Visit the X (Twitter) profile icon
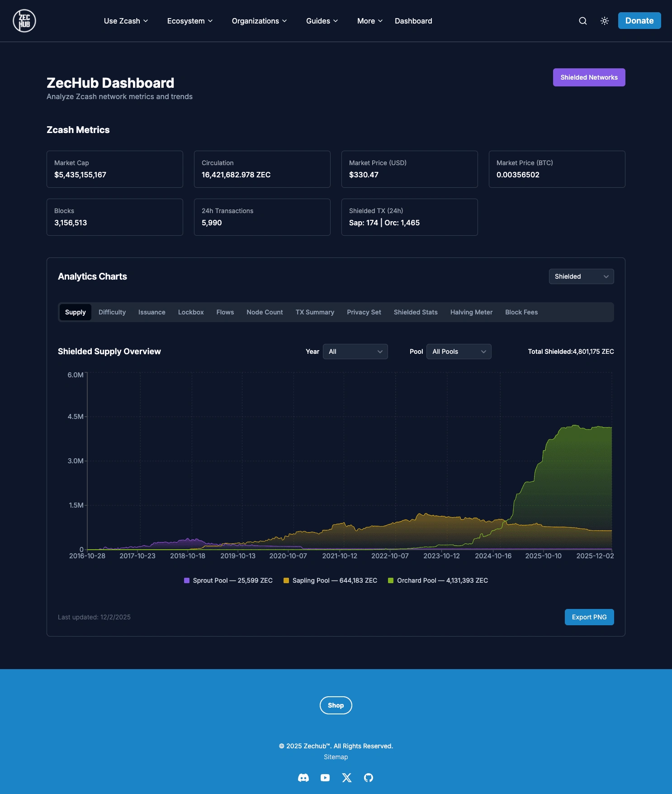This screenshot has width=672, height=794. (x=347, y=778)
